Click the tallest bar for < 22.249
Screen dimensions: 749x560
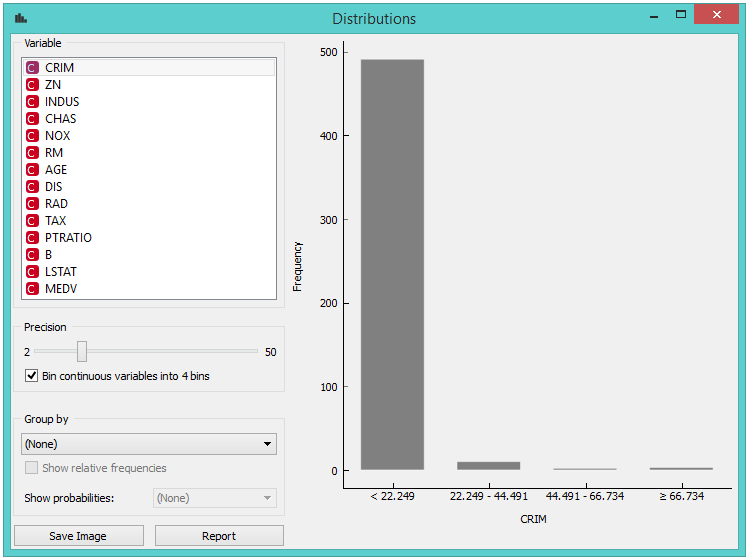392,264
